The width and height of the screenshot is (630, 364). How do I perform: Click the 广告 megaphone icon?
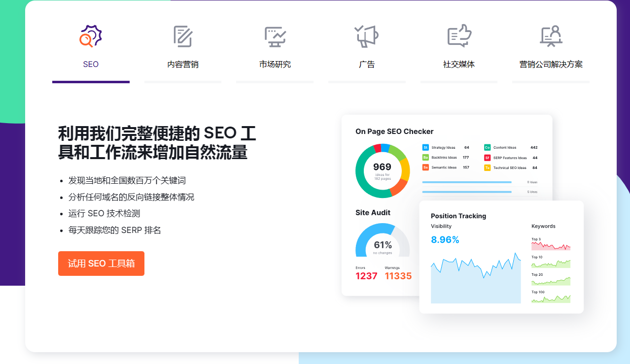click(x=367, y=36)
